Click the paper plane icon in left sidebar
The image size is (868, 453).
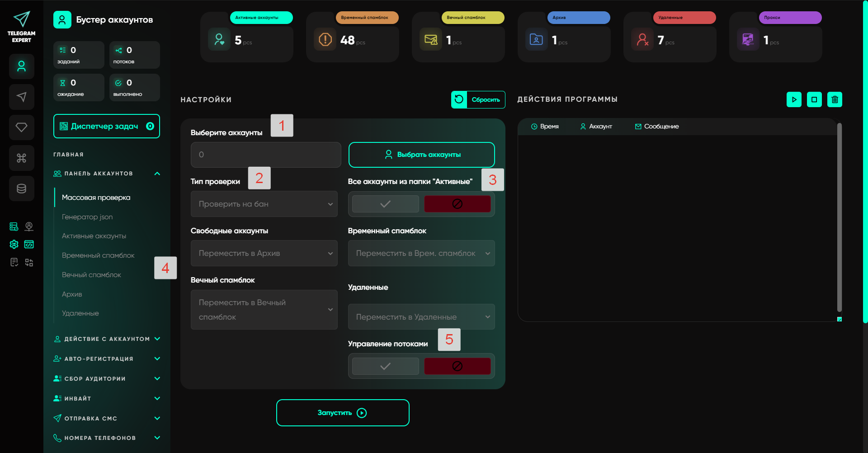pyautogui.click(x=21, y=97)
